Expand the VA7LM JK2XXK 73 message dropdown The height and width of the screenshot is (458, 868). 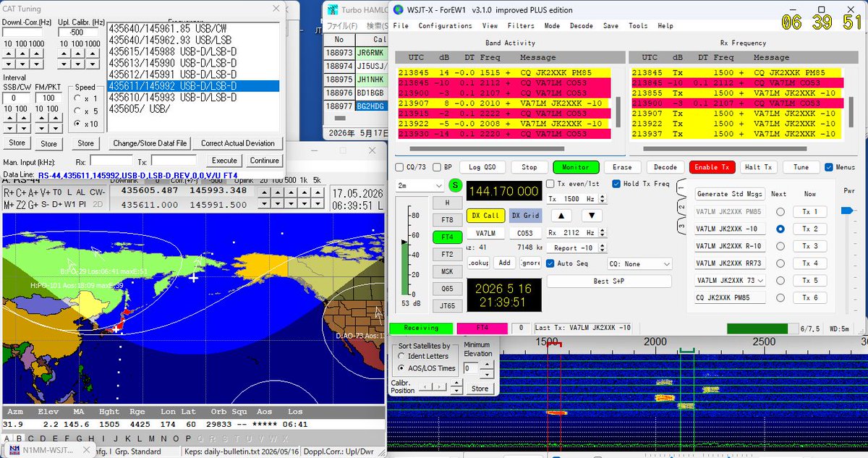[761, 281]
